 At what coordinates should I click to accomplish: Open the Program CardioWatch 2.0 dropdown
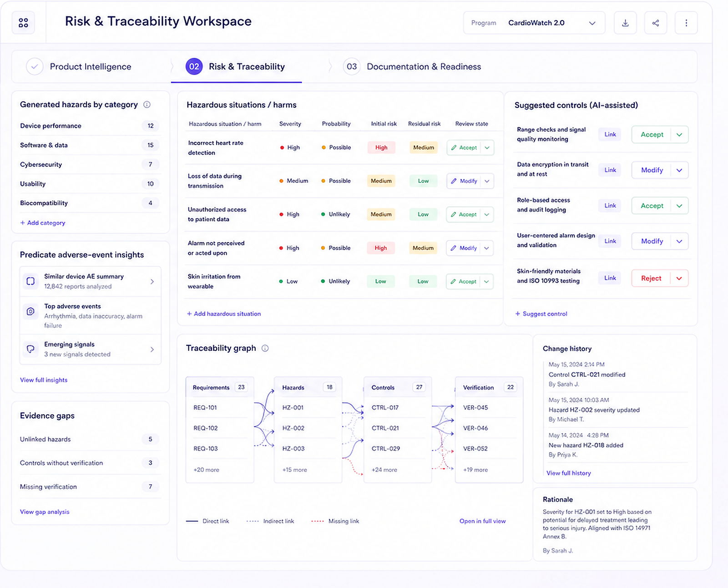pos(534,23)
